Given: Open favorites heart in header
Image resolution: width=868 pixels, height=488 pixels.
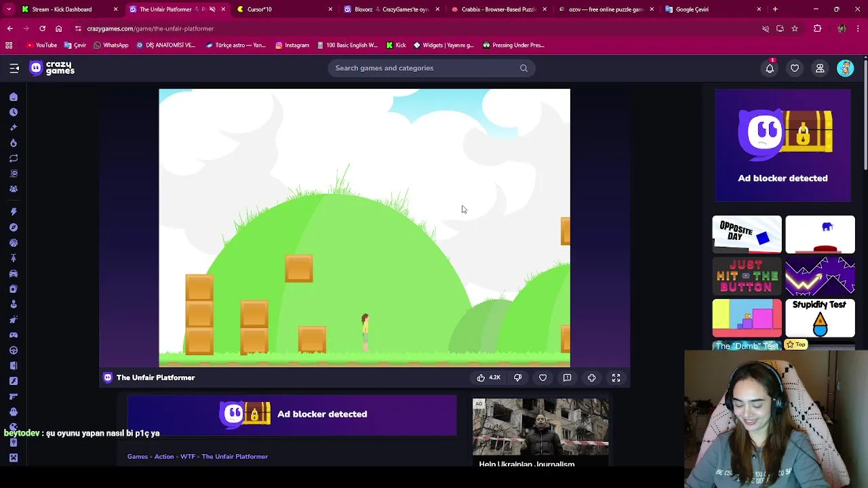Looking at the screenshot, I should coord(795,68).
